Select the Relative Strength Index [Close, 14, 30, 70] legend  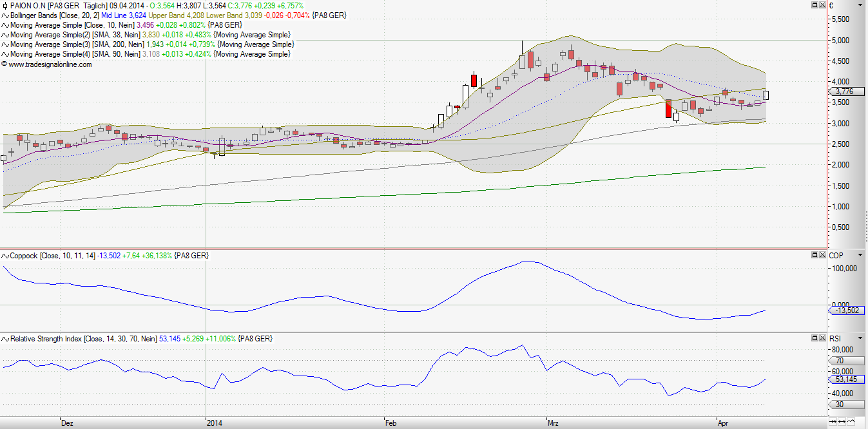(84, 338)
